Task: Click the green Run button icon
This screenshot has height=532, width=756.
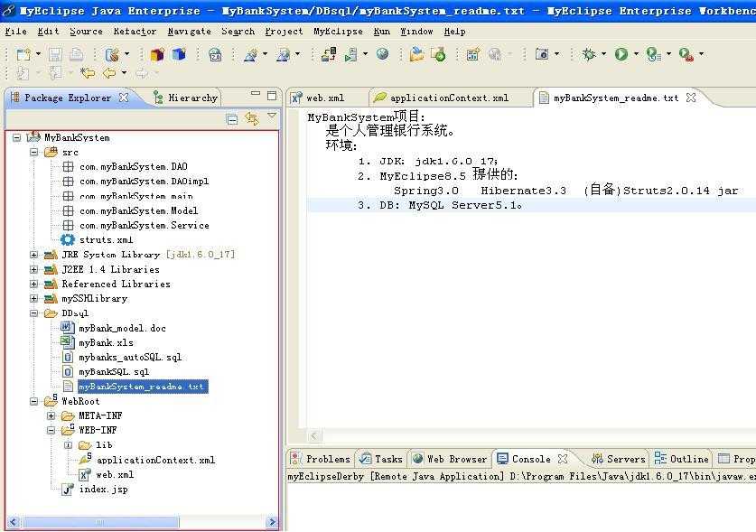Action: (621, 54)
